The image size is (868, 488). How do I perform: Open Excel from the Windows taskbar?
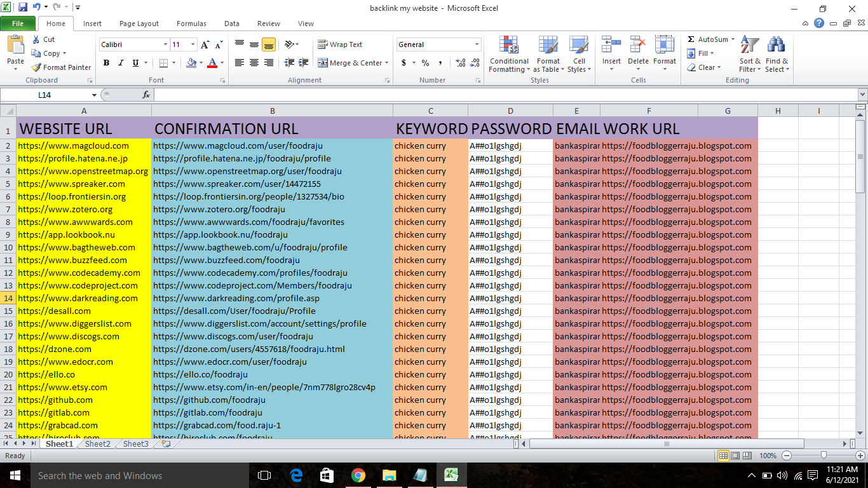point(451,475)
